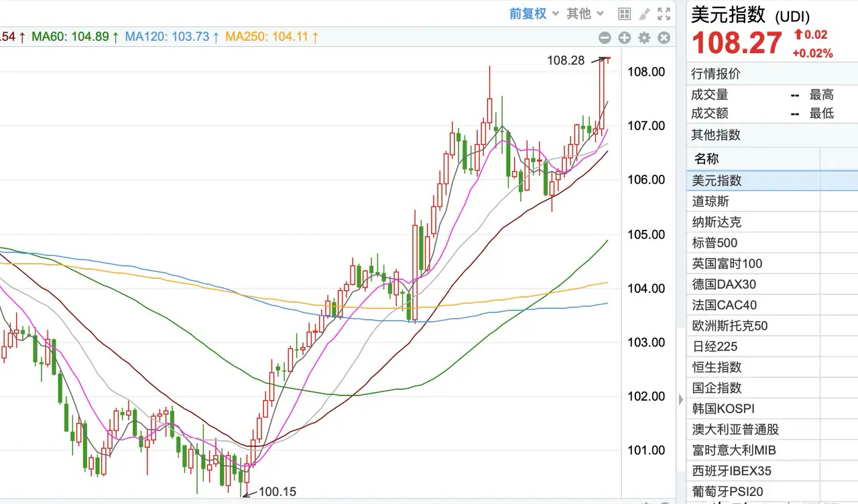Select 日经225 in the index list
The image size is (858, 504).
click(x=772, y=346)
